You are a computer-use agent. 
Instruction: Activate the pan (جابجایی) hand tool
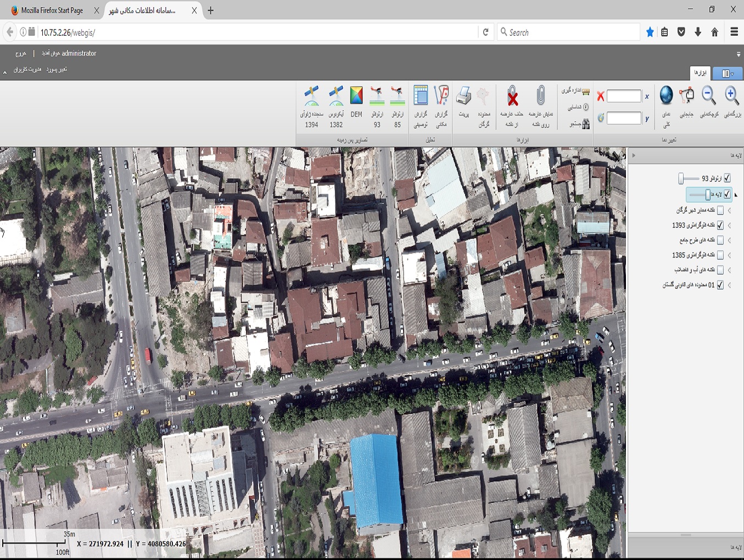686,96
